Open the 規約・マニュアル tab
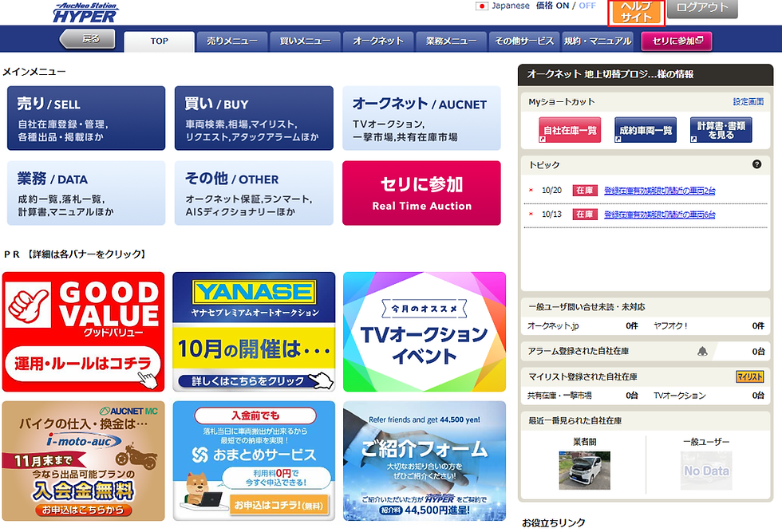 [x=598, y=41]
